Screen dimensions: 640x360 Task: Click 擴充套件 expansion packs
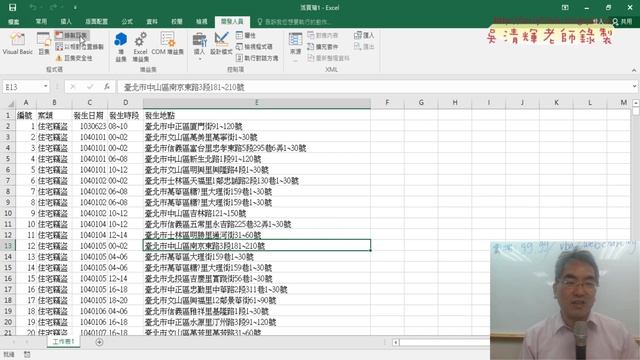pos(323,47)
